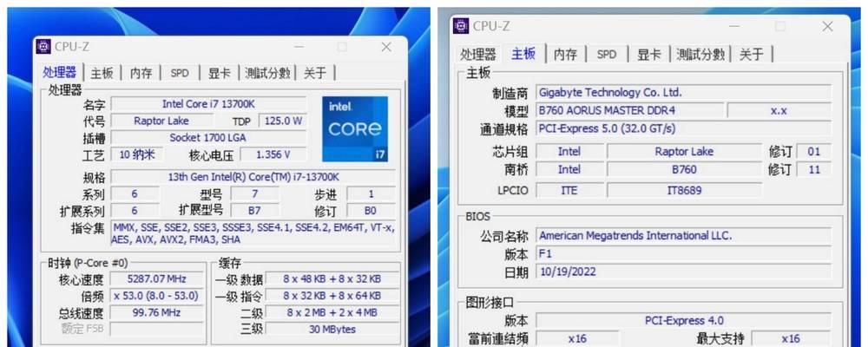
Task: Click the Socket 1700 LGA field
Action: pos(208,138)
